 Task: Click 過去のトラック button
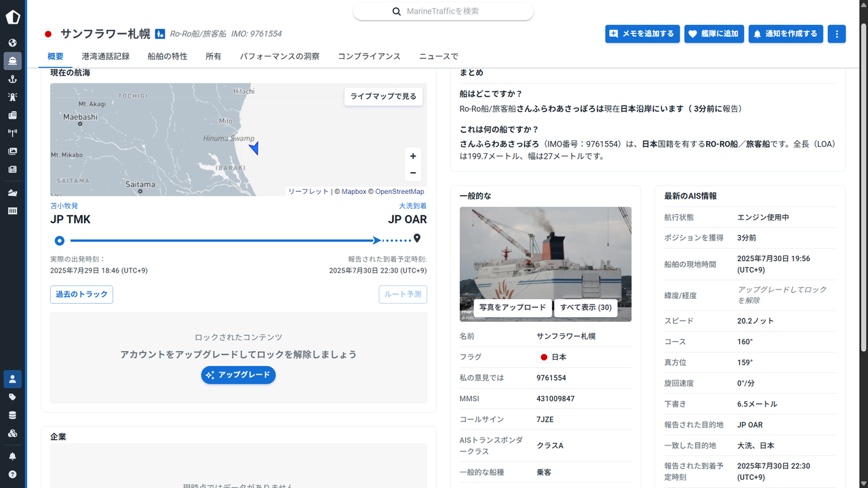[81, 294]
